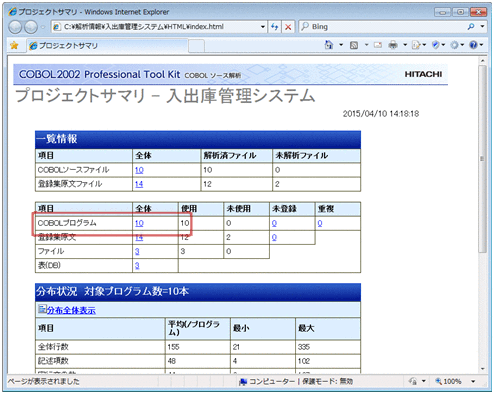Run search with the magnifier icon

(471, 27)
